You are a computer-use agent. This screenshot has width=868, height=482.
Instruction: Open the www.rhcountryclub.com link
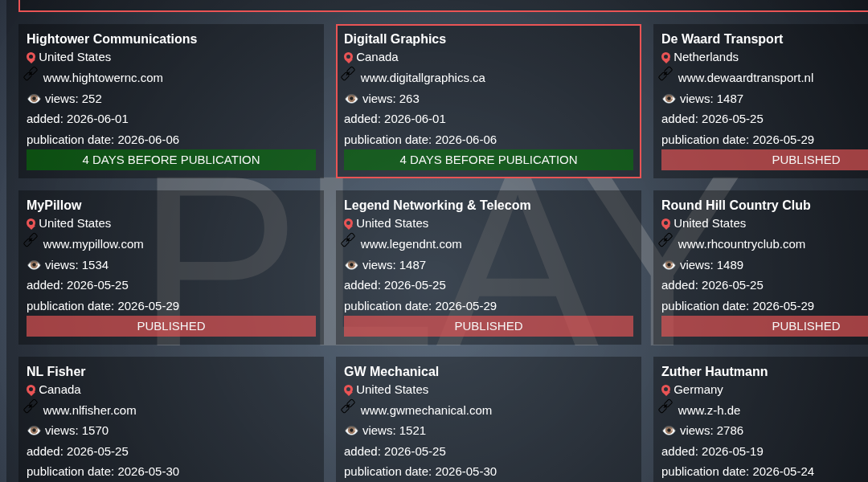pyautogui.click(x=742, y=244)
